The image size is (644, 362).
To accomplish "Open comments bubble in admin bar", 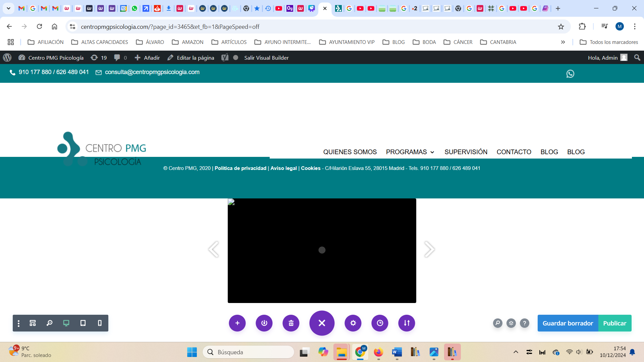I will pos(120,58).
